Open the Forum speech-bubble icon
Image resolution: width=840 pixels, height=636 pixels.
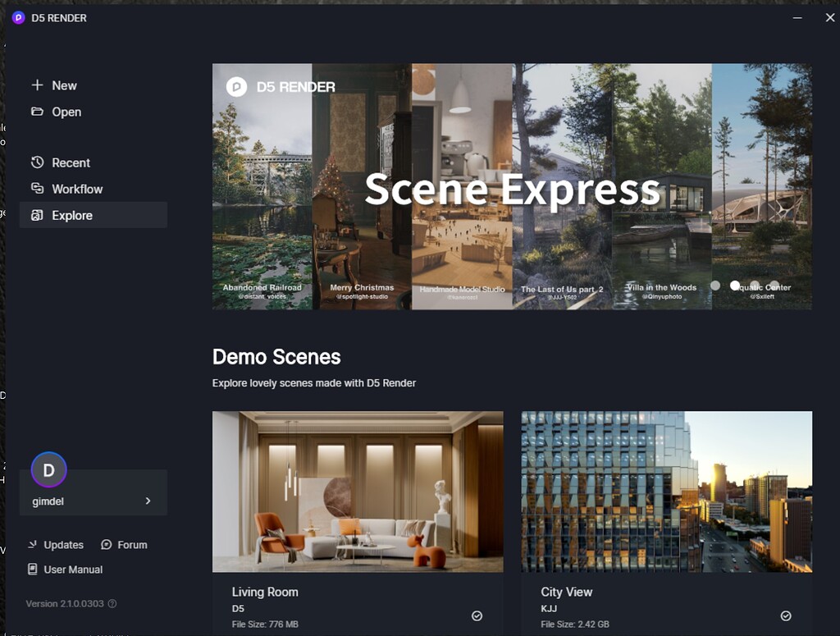pos(106,544)
